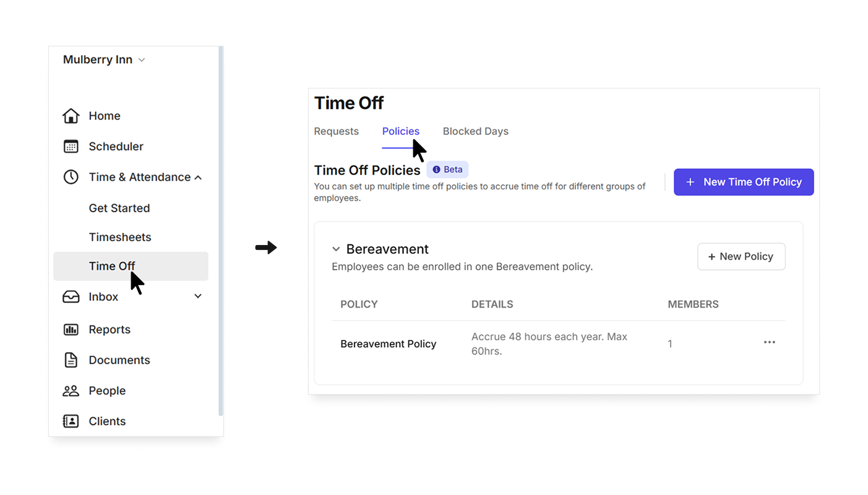Viewport: 868px width, 495px height.
Task: Click the Documents file icon
Action: [71, 360]
